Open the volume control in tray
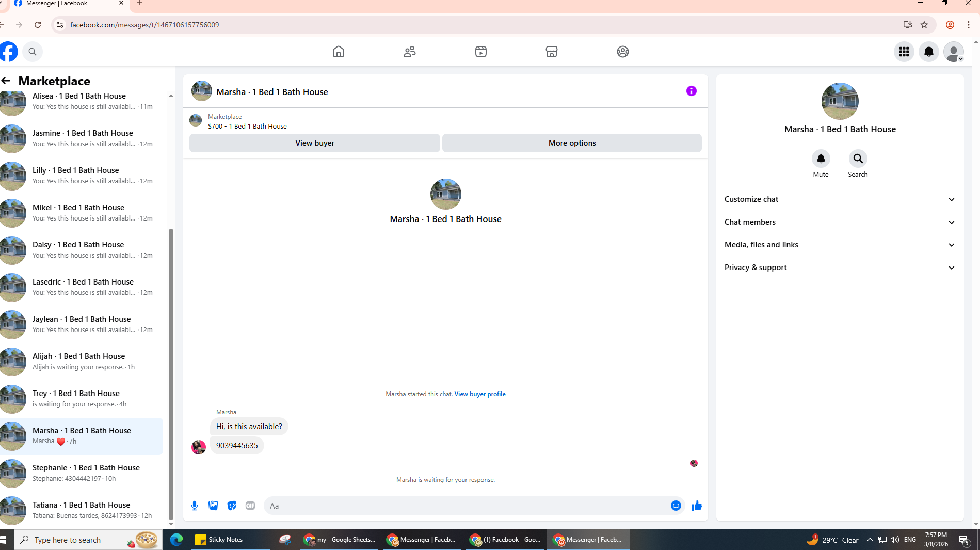The width and height of the screenshot is (980, 550). pyautogui.click(x=894, y=540)
